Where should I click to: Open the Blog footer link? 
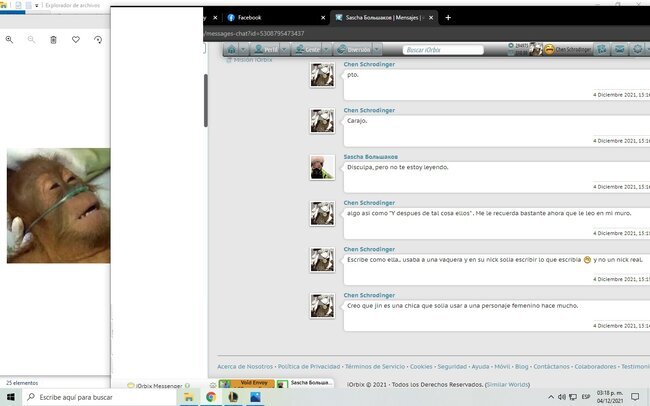click(x=521, y=367)
